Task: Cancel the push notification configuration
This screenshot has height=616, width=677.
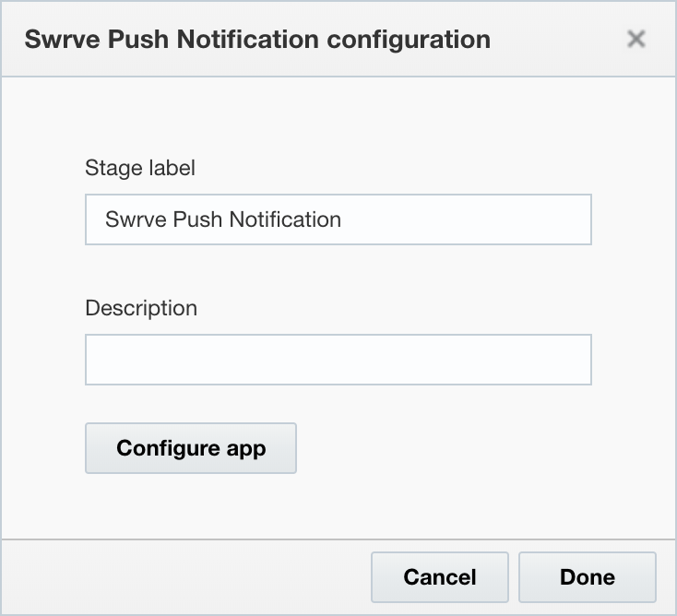Action: coord(440,577)
